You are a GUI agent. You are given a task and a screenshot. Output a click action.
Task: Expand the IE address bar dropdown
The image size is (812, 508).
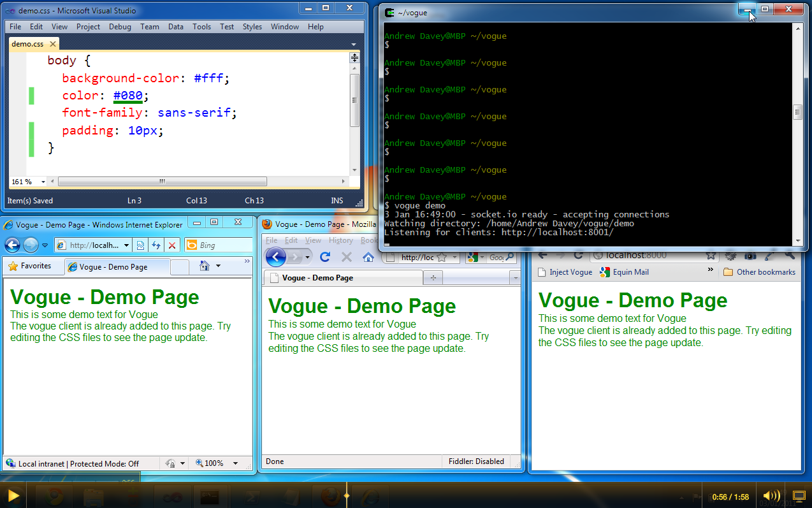tap(126, 245)
